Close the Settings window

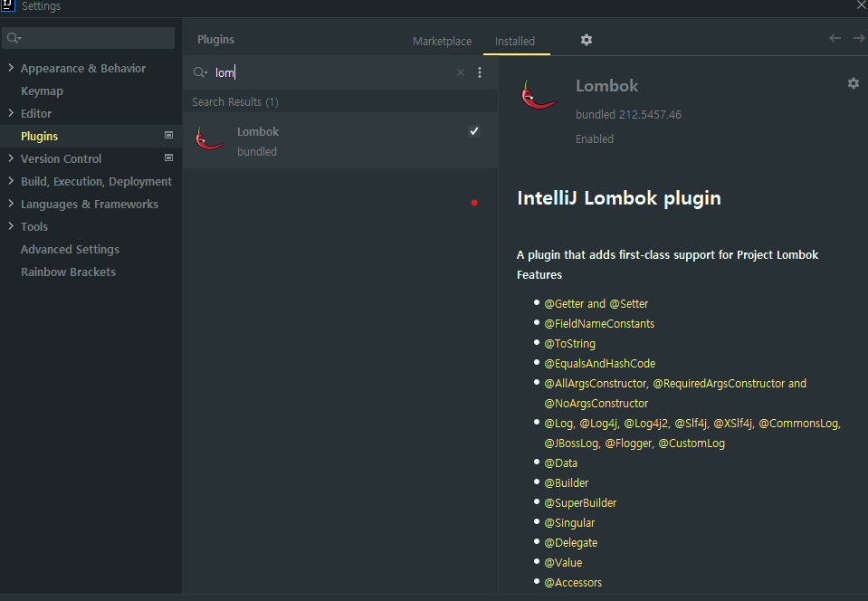point(861,5)
